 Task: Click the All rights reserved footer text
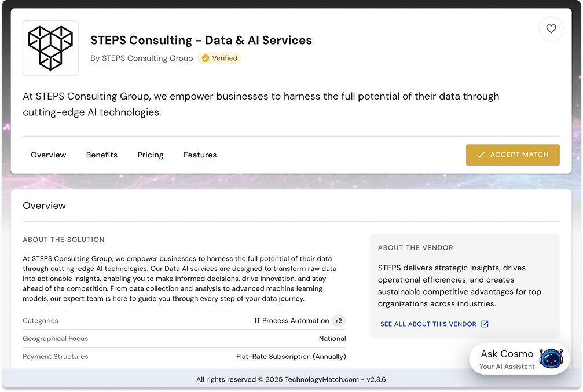point(291,379)
